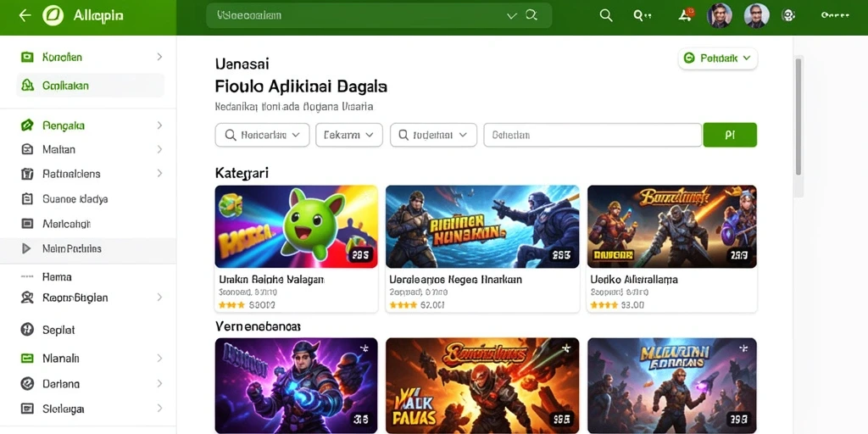Expand the Maitan sidebar chevron

pyautogui.click(x=159, y=149)
